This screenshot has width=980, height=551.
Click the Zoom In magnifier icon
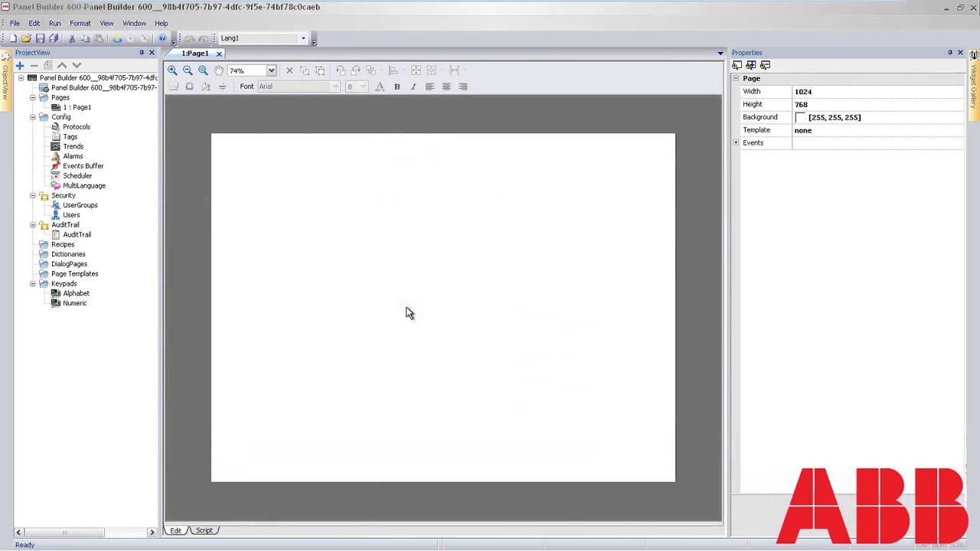point(172,70)
